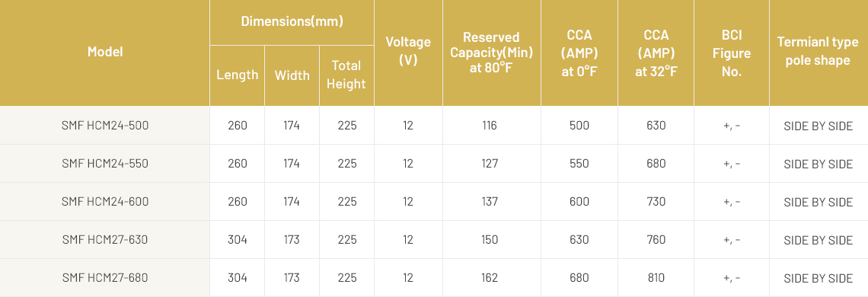Image resolution: width=868 pixels, height=297 pixels.
Task: Click Reserved Capacity(Min) at 80°F header
Action: pyautogui.click(x=491, y=53)
